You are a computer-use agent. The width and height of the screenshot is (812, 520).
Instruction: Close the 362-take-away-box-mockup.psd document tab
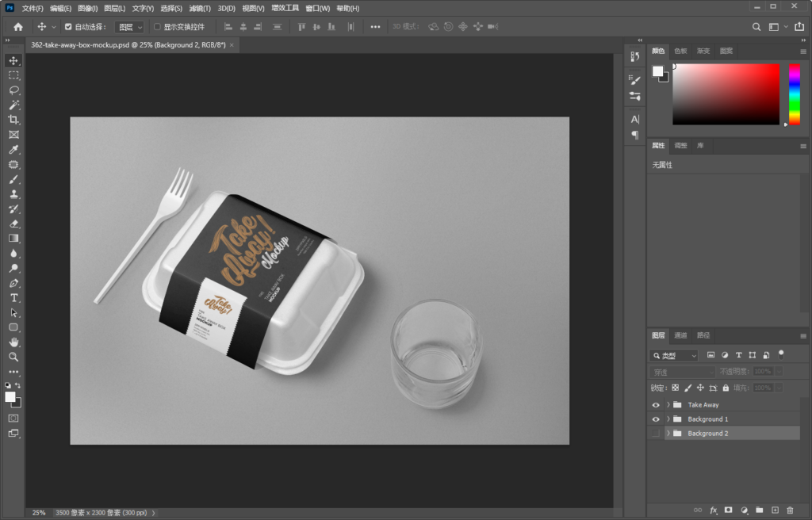pyautogui.click(x=232, y=45)
